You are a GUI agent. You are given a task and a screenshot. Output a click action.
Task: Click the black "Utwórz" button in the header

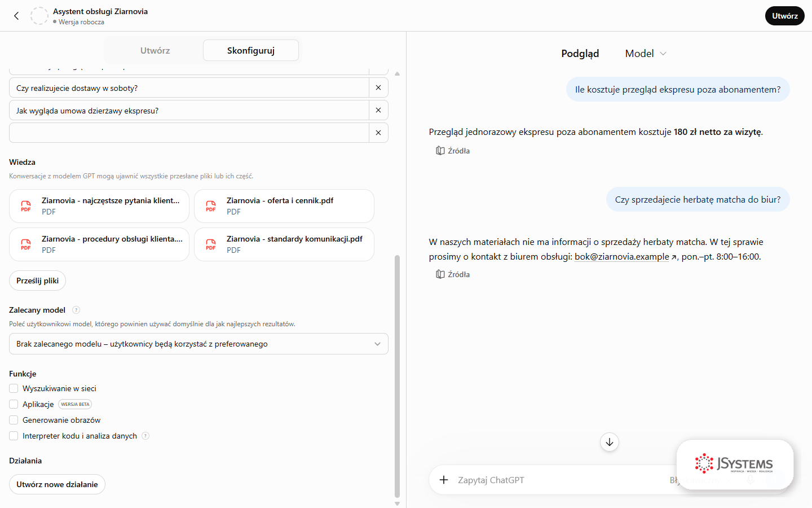pos(785,16)
